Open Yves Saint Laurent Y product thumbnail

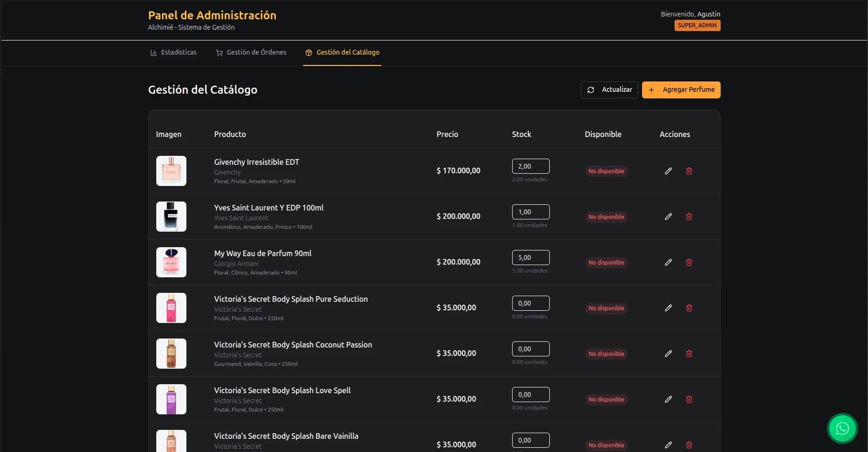tap(171, 217)
